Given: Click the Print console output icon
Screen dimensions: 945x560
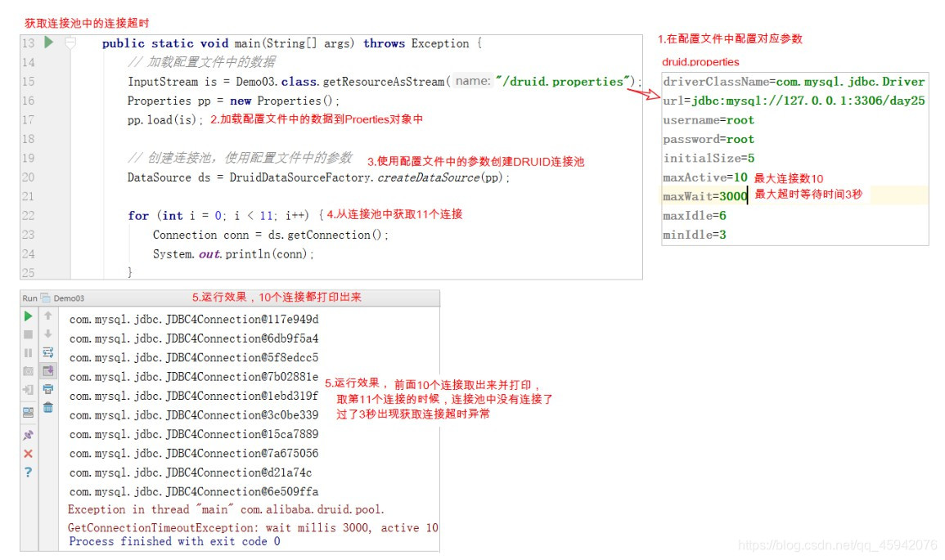Looking at the screenshot, I should coord(48,390).
